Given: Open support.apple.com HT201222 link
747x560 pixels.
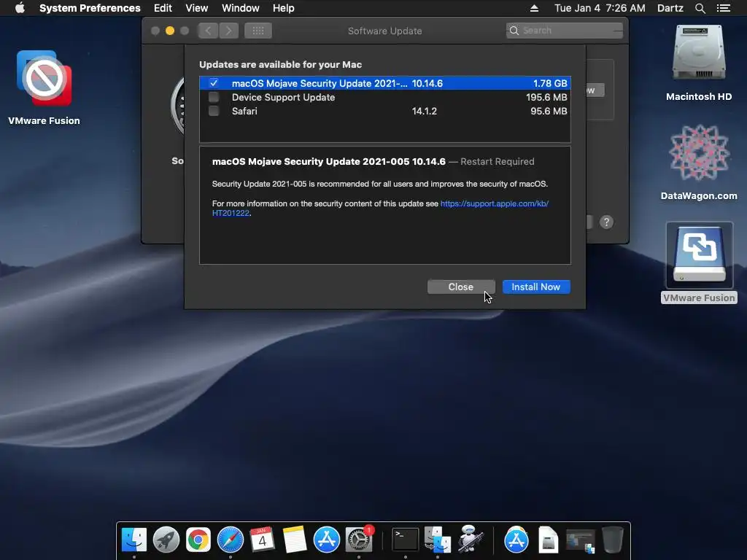Looking at the screenshot, I should pyautogui.click(x=494, y=203).
